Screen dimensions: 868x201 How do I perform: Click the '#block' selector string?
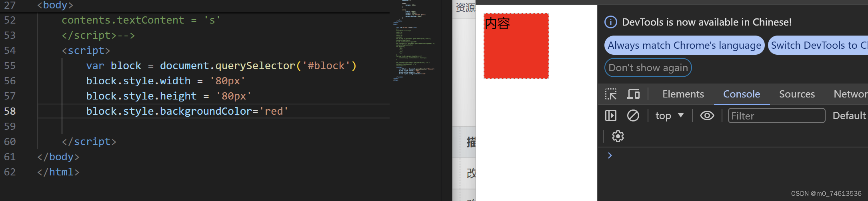[326, 66]
